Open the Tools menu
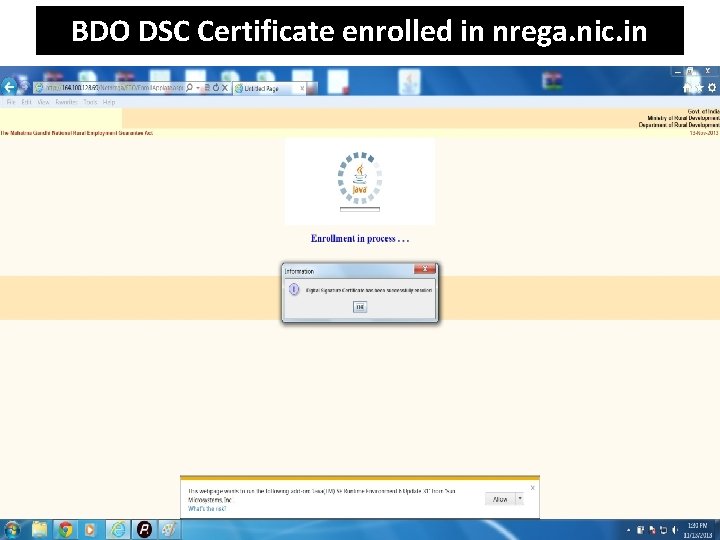The image size is (720, 540). pyautogui.click(x=90, y=102)
